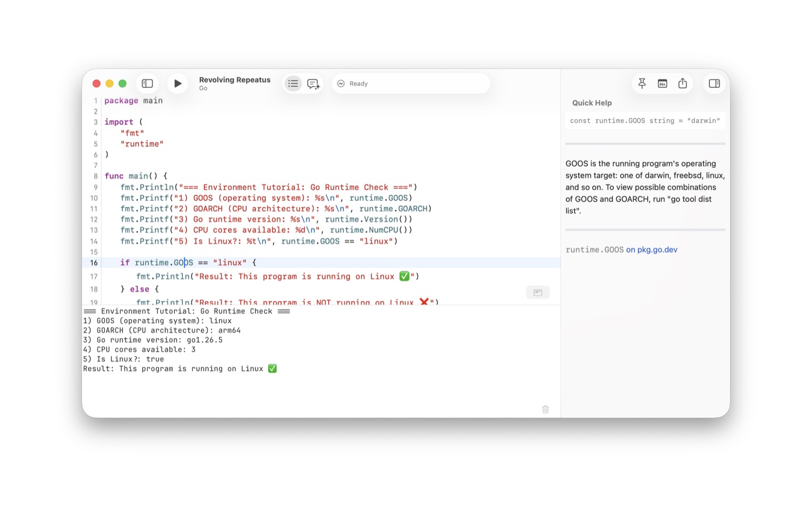The width and height of the screenshot is (812, 507).
Task: Run the Go program
Action: tap(178, 84)
